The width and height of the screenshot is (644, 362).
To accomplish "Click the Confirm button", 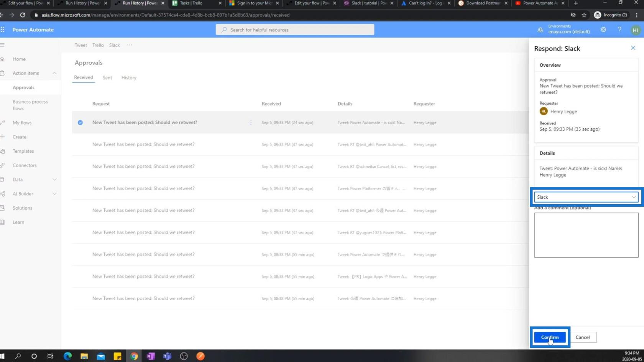I will coord(550,337).
